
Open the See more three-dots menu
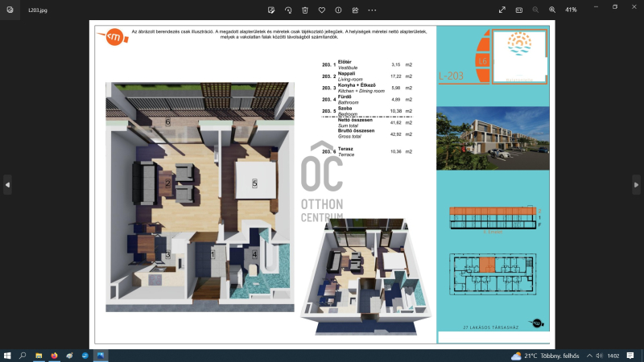pos(372,10)
